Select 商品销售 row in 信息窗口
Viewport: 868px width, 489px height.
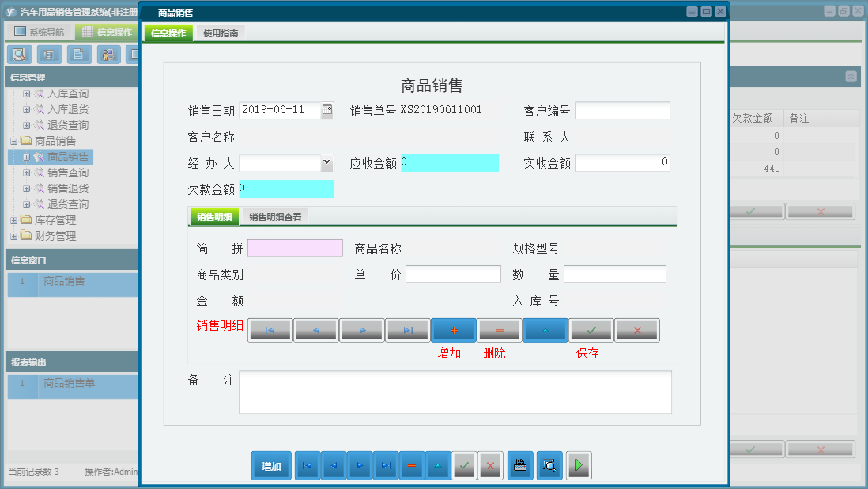point(73,285)
